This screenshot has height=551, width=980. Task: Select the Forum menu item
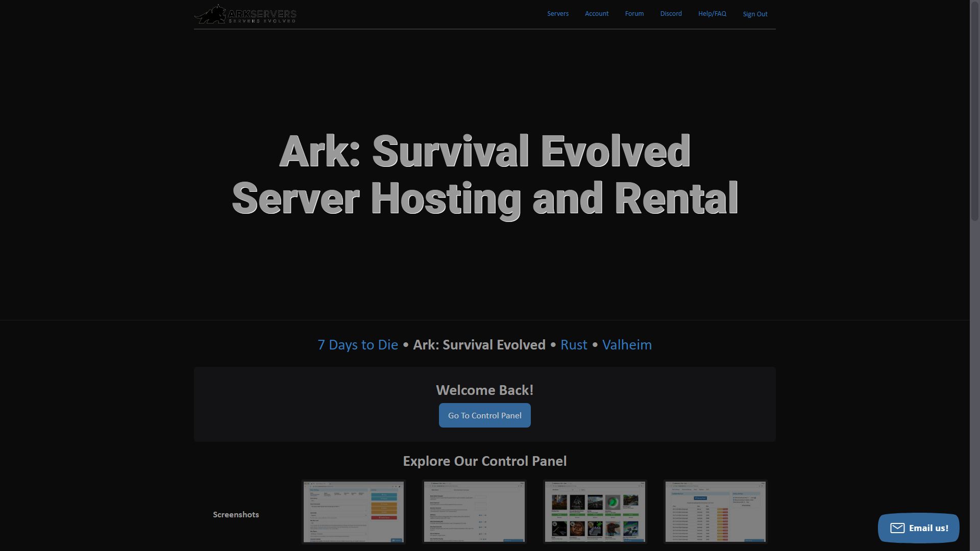coord(634,14)
